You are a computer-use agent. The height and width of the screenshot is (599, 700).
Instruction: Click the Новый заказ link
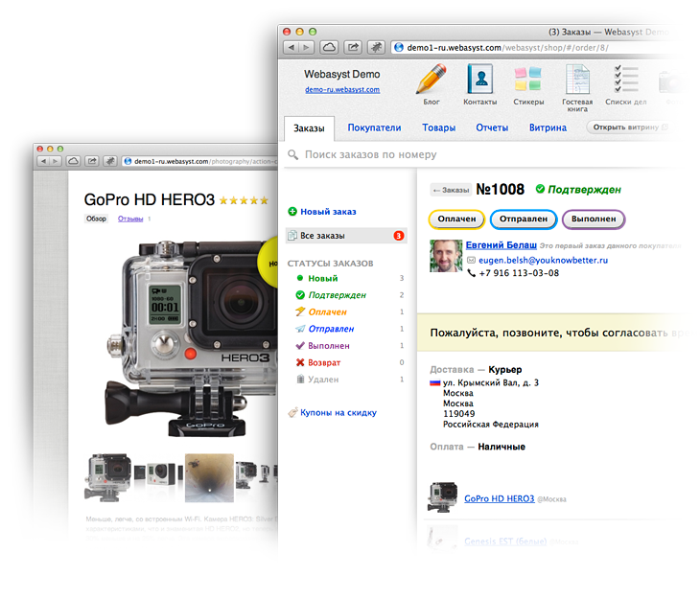328,212
